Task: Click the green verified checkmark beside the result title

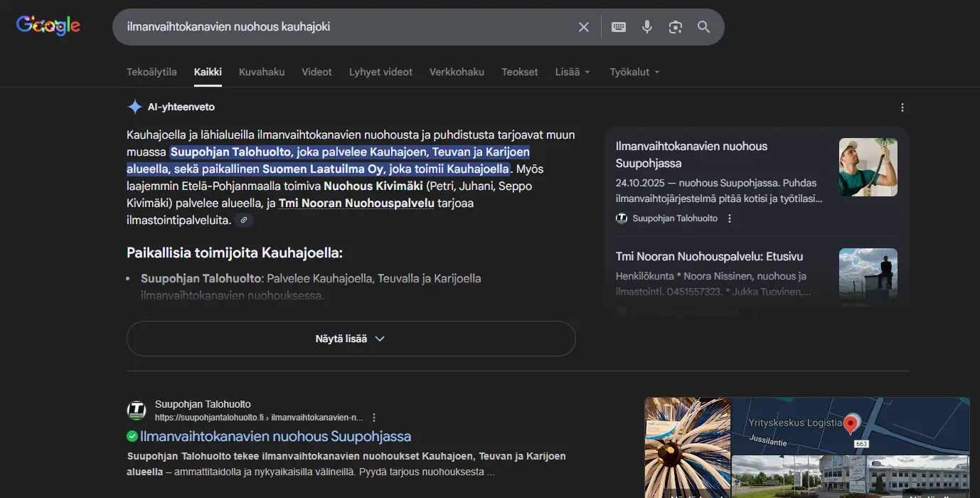Action: tap(132, 436)
